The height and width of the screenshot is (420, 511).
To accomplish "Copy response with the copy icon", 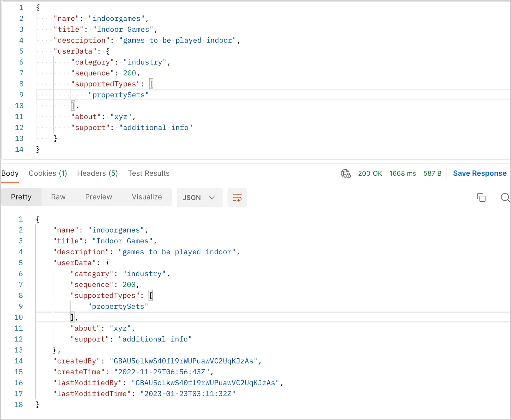I will tap(481, 197).
